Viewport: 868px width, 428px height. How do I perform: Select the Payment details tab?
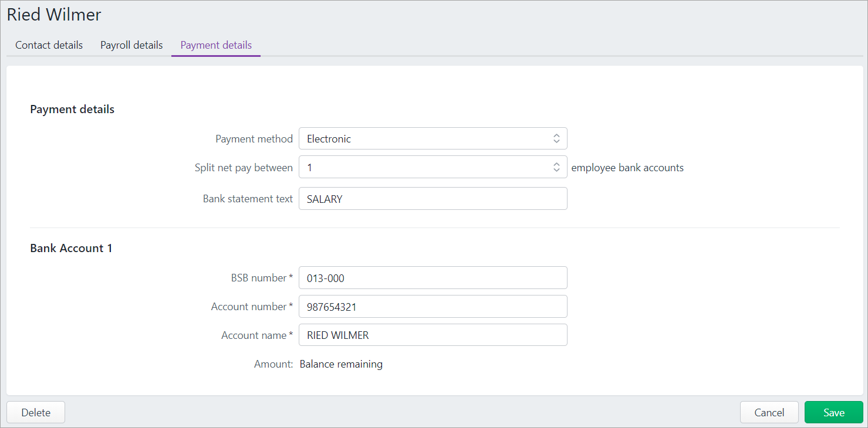tap(215, 45)
